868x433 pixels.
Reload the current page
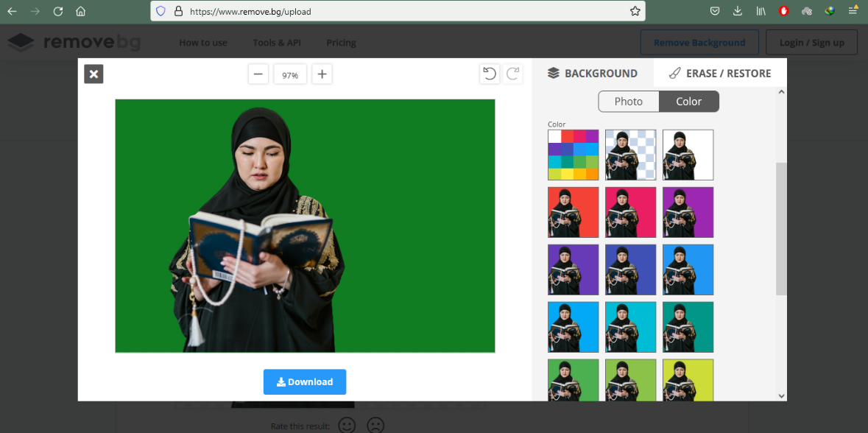58,11
